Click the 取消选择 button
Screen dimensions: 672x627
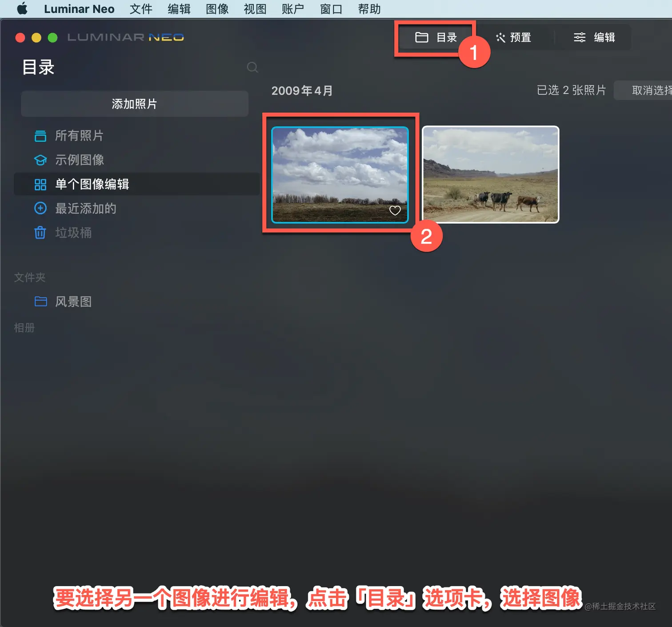tap(643, 90)
